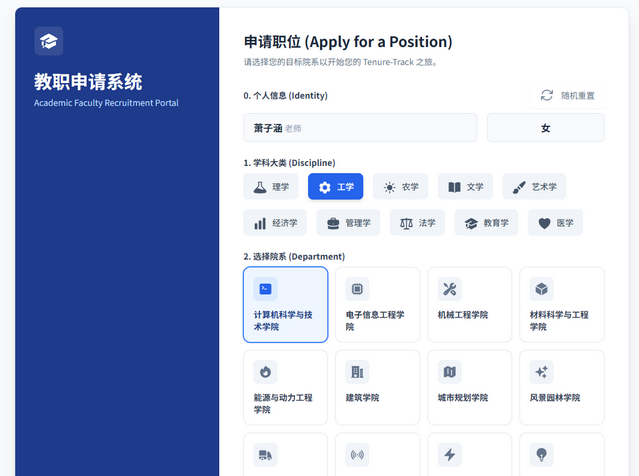Click the graduation cap portal logo

[48, 41]
